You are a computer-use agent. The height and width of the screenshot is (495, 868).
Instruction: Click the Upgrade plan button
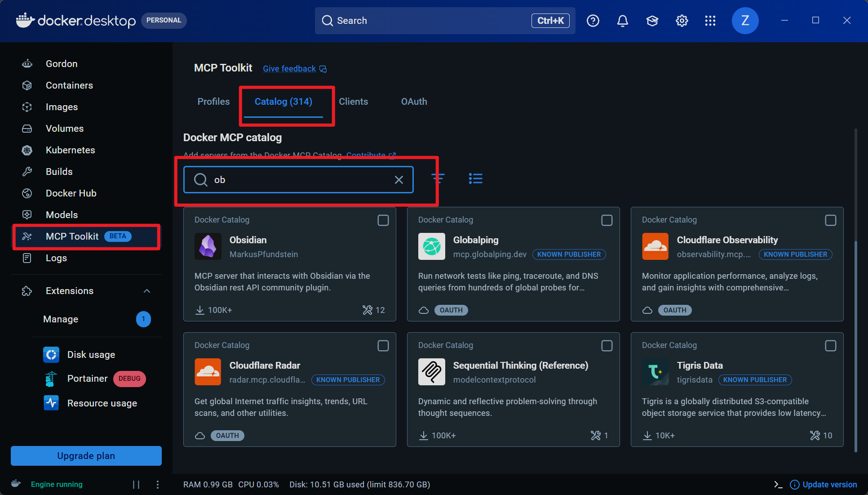pyautogui.click(x=86, y=456)
